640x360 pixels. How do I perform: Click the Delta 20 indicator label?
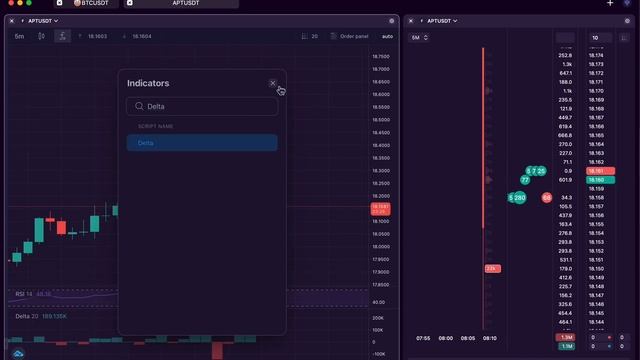tap(27, 316)
